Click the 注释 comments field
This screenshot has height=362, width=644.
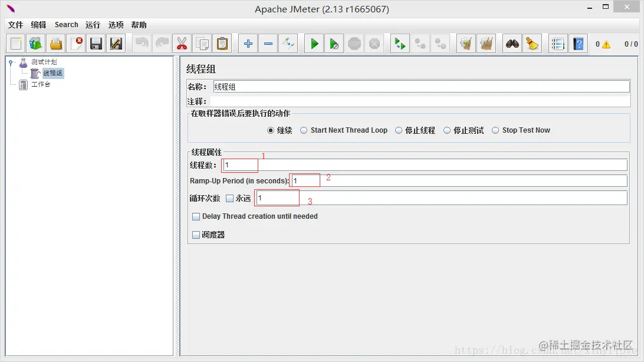pyautogui.click(x=420, y=101)
